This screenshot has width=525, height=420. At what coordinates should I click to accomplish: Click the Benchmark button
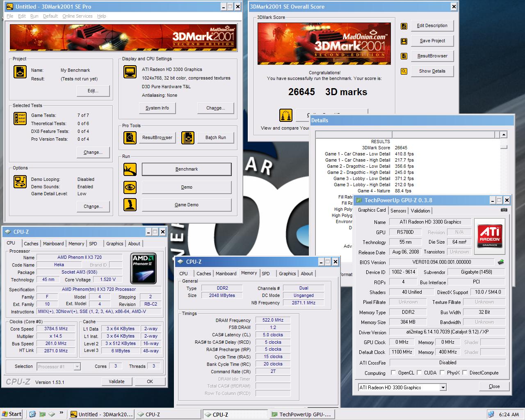[187, 169]
